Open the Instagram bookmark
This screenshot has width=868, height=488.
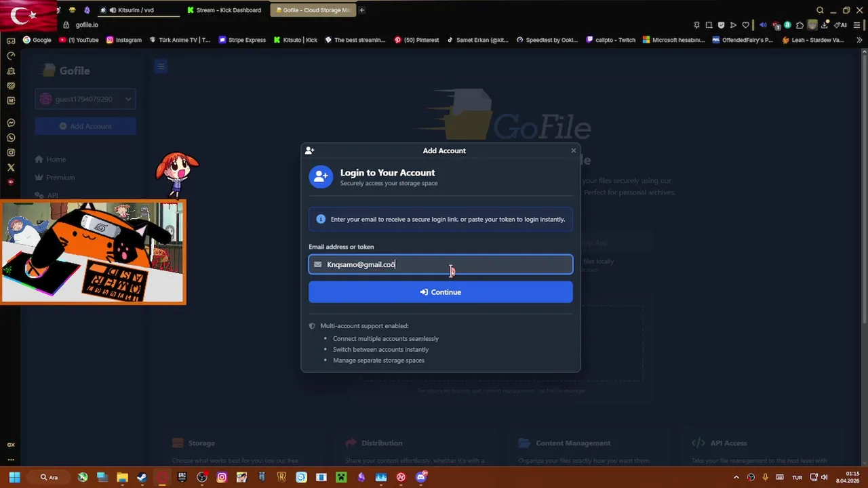coord(123,40)
